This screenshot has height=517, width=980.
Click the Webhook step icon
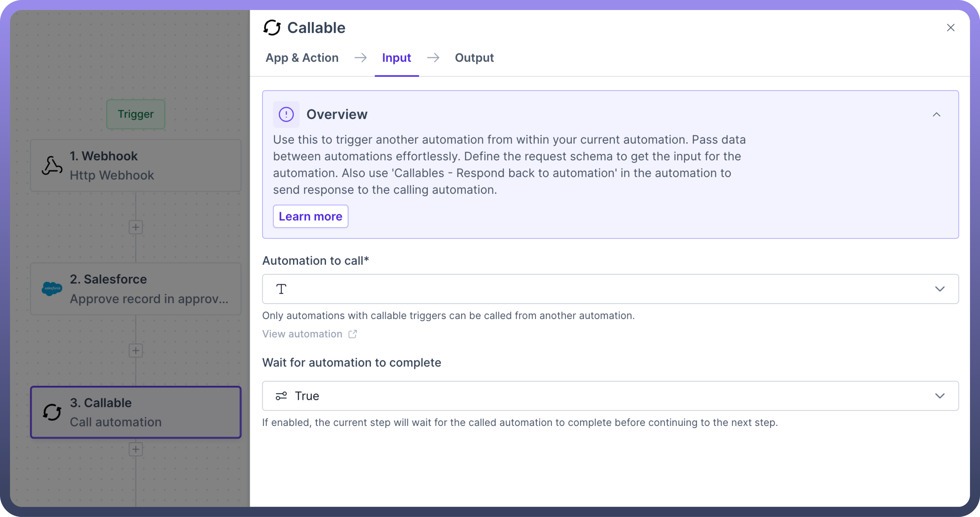(52, 166)
